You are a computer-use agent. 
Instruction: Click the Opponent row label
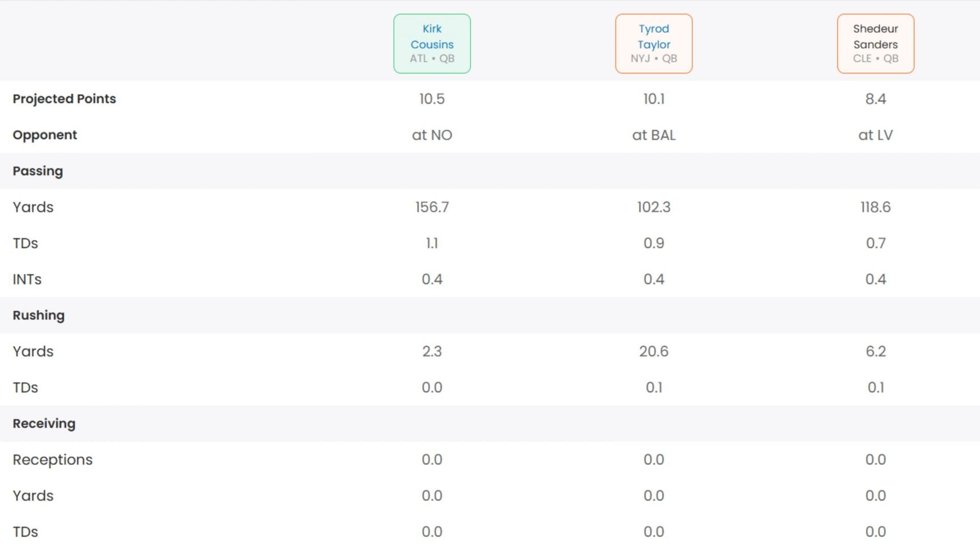click(x=45, y=135)
